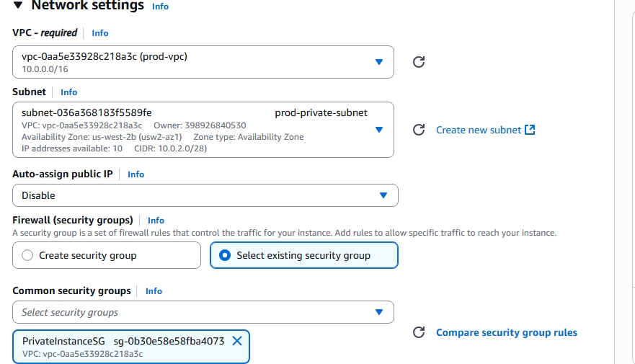This screenshot has width=635, height=364.
Task: Show Info for Subnet field
Action: pyautogui.click(x=69, y=92)
